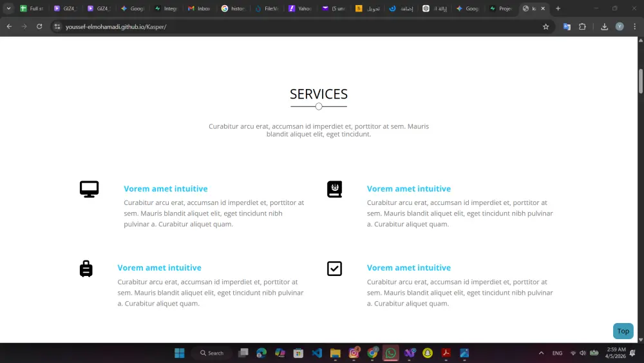View site information icon in address bar
Screen dimensions: 644x363
tap(57, 26)
